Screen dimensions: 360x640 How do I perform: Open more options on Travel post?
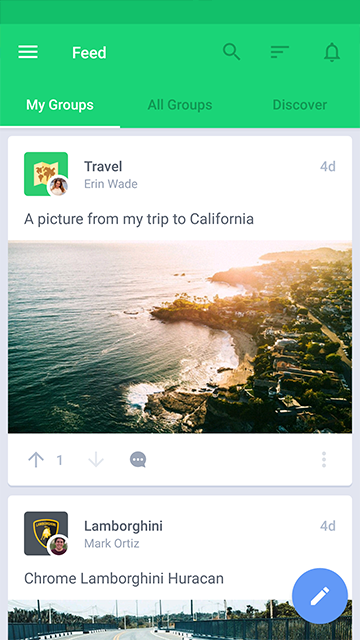coord(324,460)
